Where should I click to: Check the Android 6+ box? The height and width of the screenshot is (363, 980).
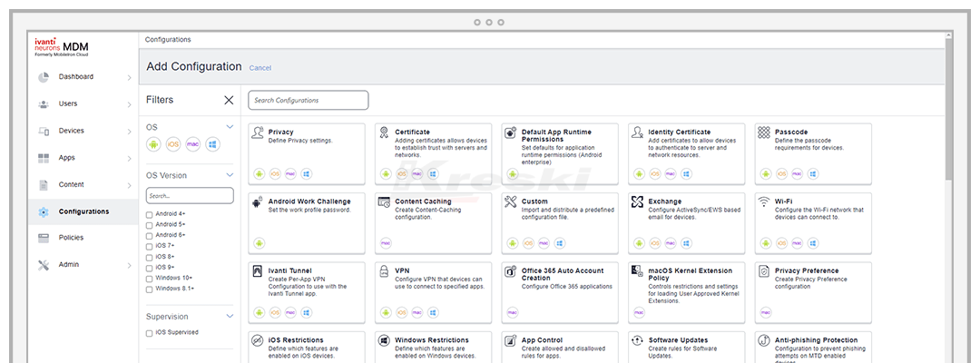(150, 236)
